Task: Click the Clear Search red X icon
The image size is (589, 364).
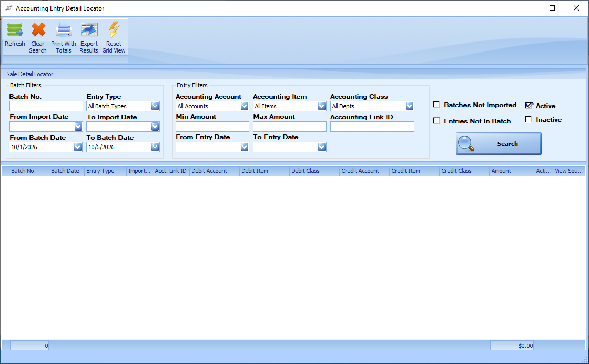Action: pyautogui.click(x=38, y=30)
